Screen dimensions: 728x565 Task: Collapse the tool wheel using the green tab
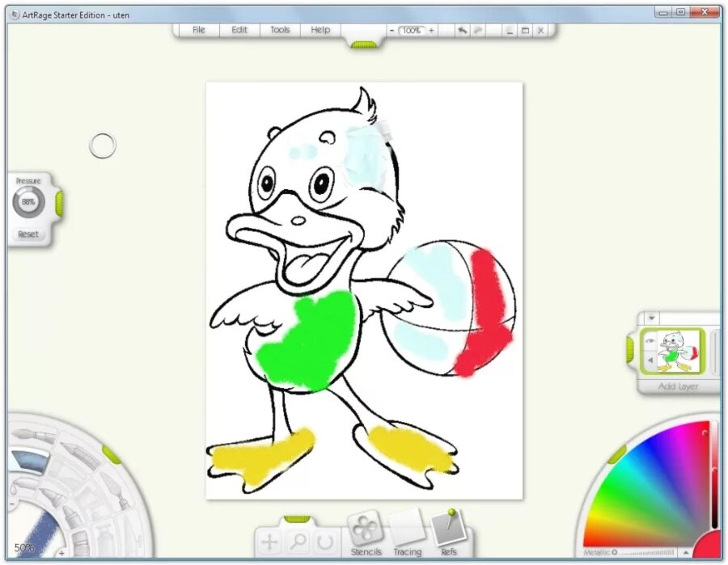(x=112, y=454)
